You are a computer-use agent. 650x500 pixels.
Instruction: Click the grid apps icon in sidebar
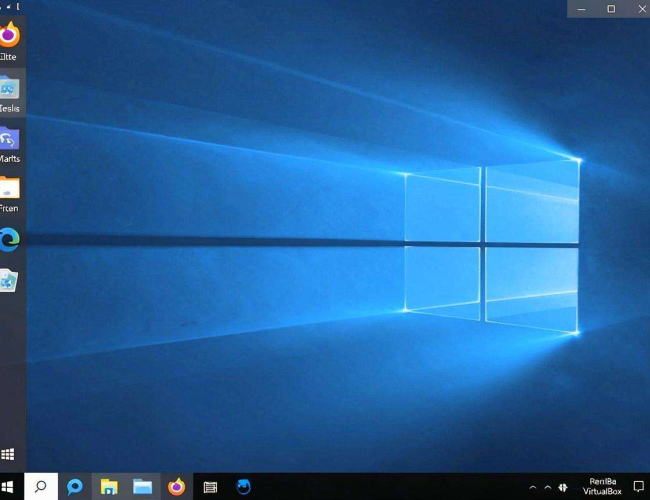click(7, 454)
